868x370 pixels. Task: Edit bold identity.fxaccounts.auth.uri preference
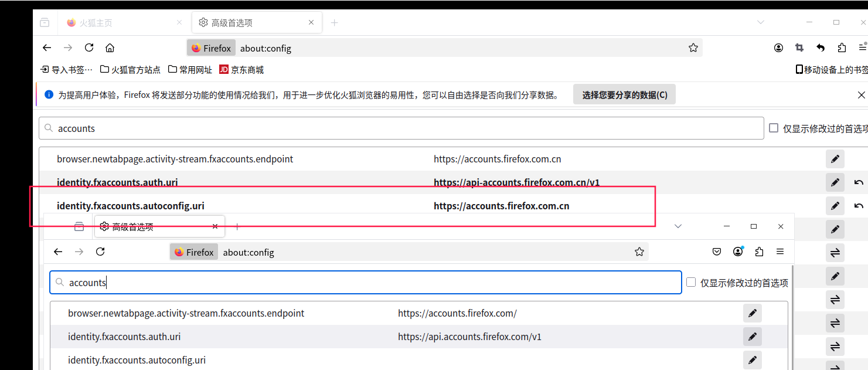[x=835, y=182]
